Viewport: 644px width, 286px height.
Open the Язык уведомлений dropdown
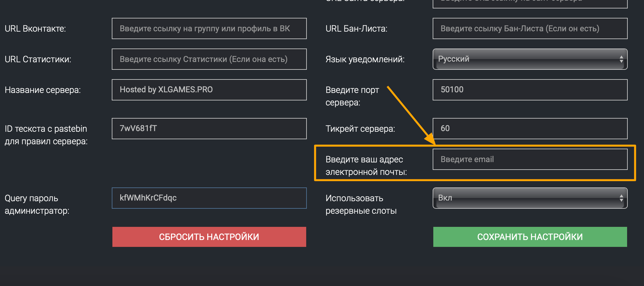pyautogui.click(x=529, y=59)
